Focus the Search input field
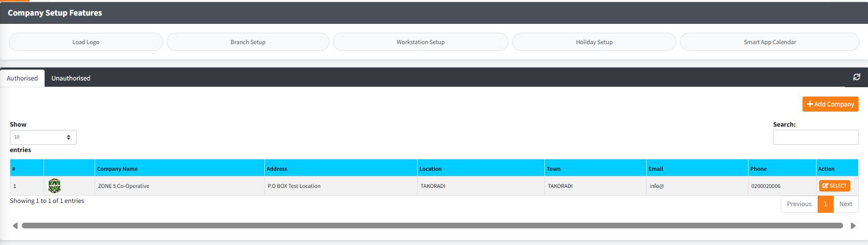The width and height of the screenshot is (868, 245). click(815, 138)
